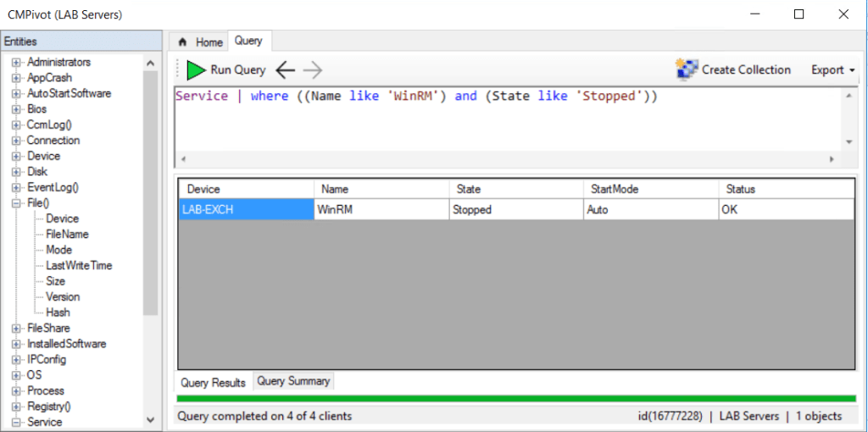Switch to the Query Results tab
This screenshot has width=868, height=432.
[213, 382]
